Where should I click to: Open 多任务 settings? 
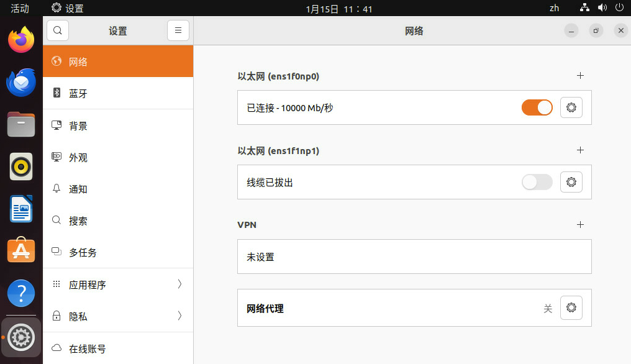118,252
